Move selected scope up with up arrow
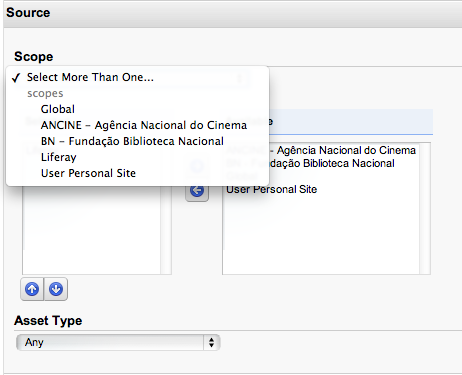This screenshot has height=375, width=462. pos(32,289)
